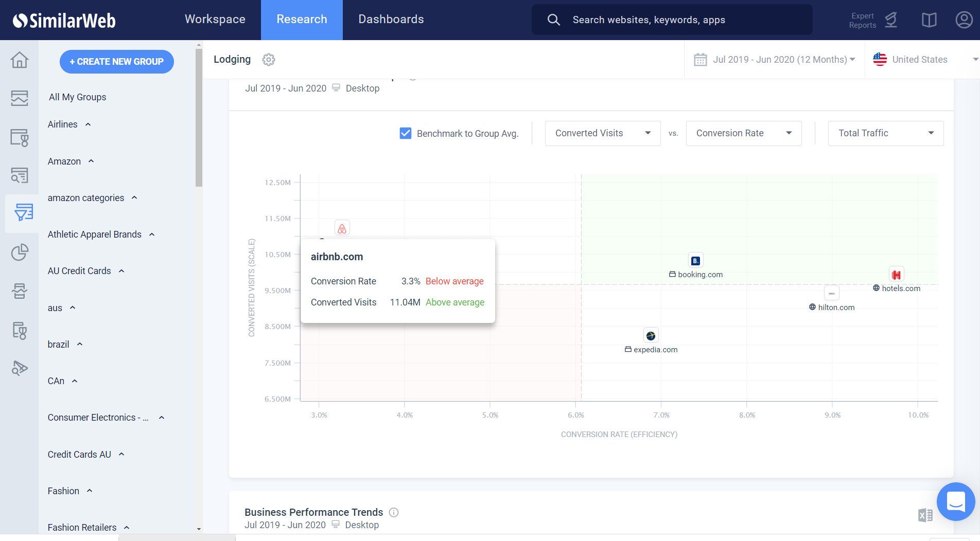Image resolution: width=980 pixels, height=541 pixels.
Task: Click the calendar icon by date range
Action: pos(701,60)
